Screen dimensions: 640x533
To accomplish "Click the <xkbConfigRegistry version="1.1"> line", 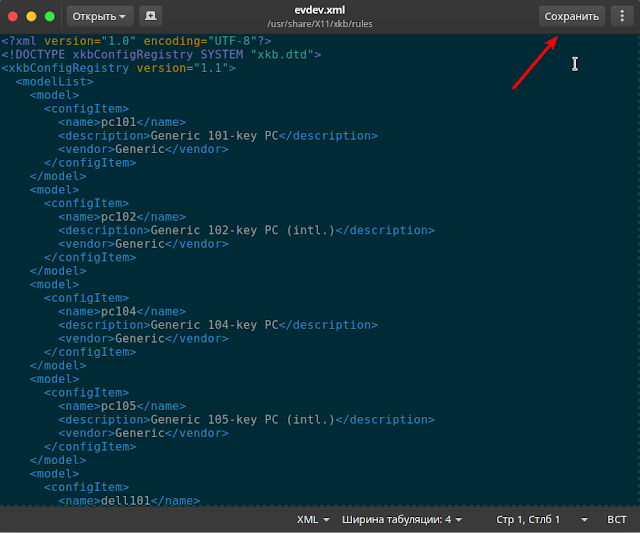I will pos(118,68).
